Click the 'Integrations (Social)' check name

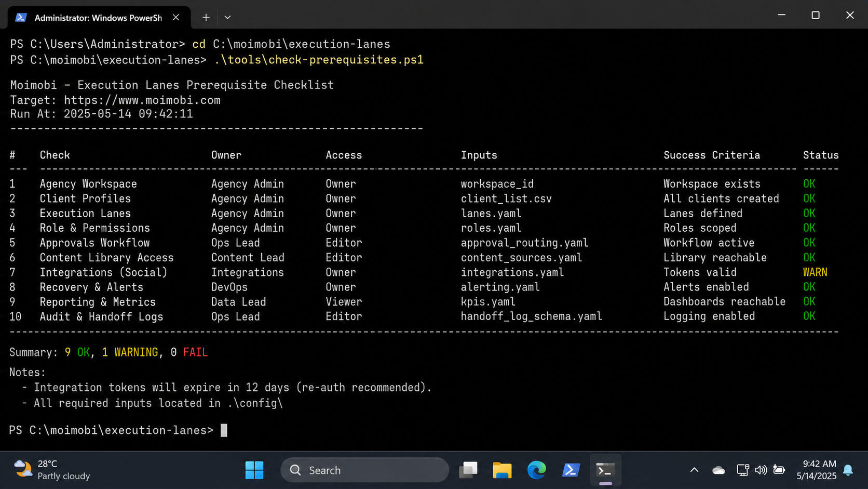pos(103,272)
